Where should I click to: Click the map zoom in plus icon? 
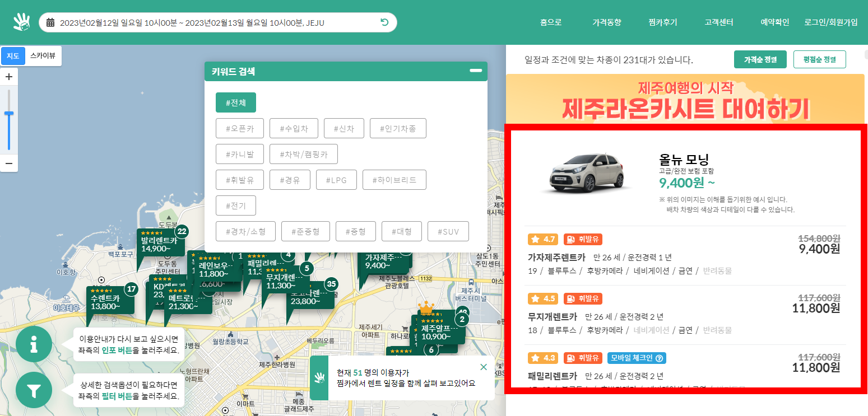click(x=8, y=76)
